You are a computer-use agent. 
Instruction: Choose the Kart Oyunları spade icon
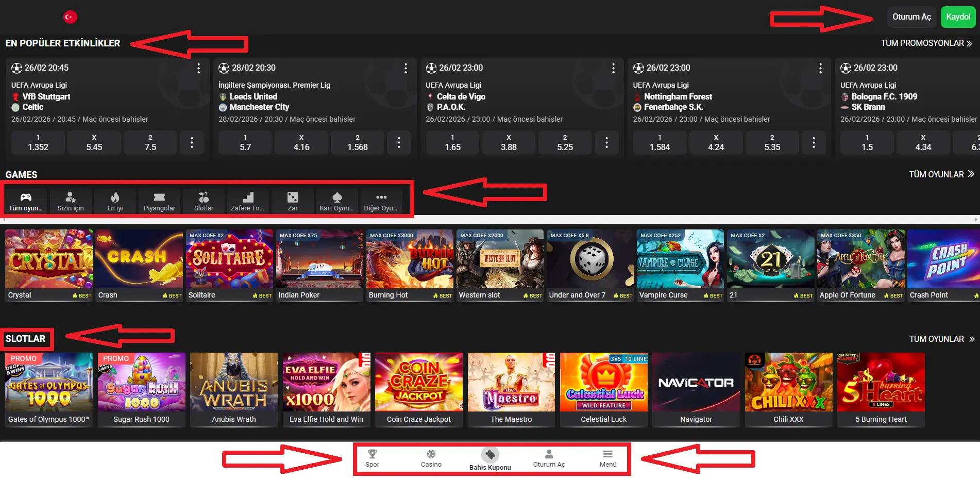pos(336,201)
